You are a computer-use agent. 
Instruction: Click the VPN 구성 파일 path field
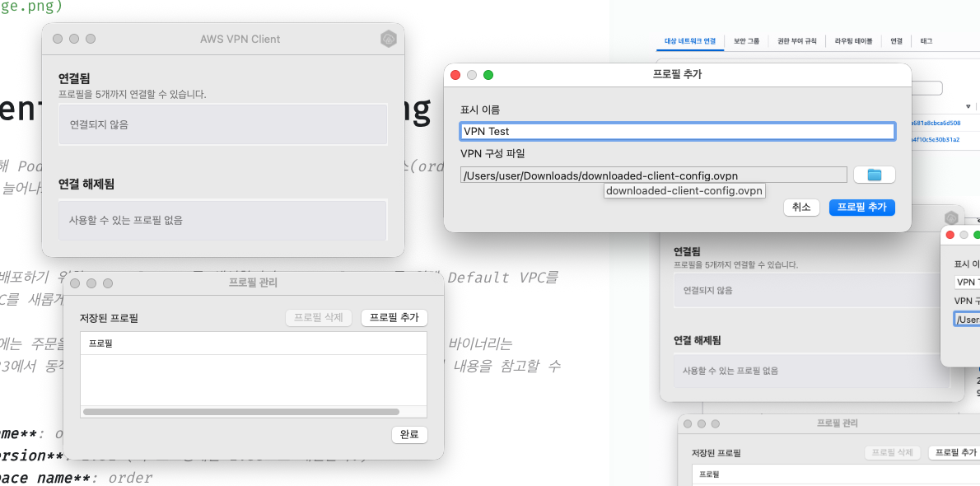(x=654, y=175)
